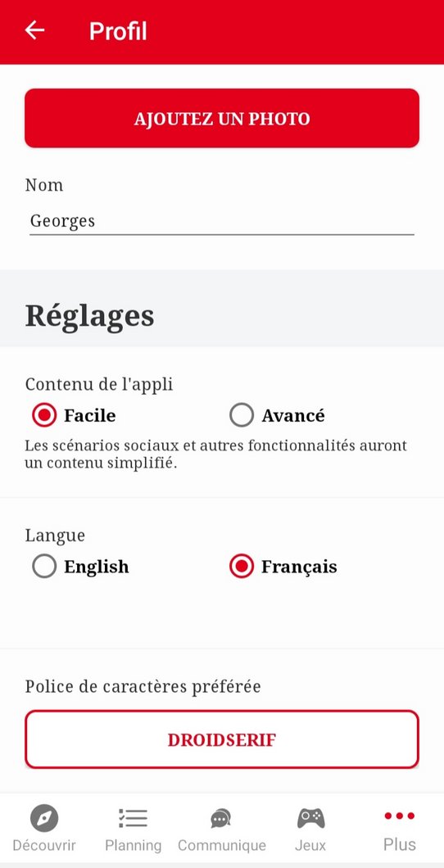This screenshot has height=868, width=444.
Task: Tap the back arrow icon
Action: (34, 30)
